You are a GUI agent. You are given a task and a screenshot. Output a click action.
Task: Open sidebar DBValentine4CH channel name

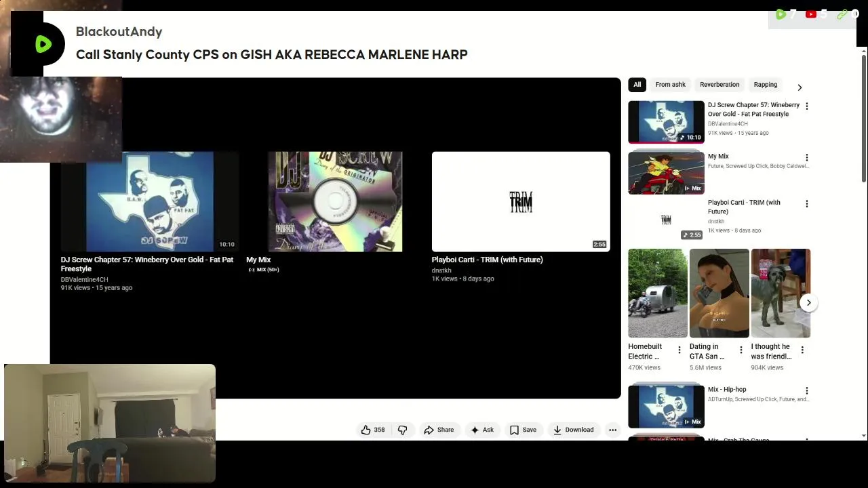click(x=728, y=124)
